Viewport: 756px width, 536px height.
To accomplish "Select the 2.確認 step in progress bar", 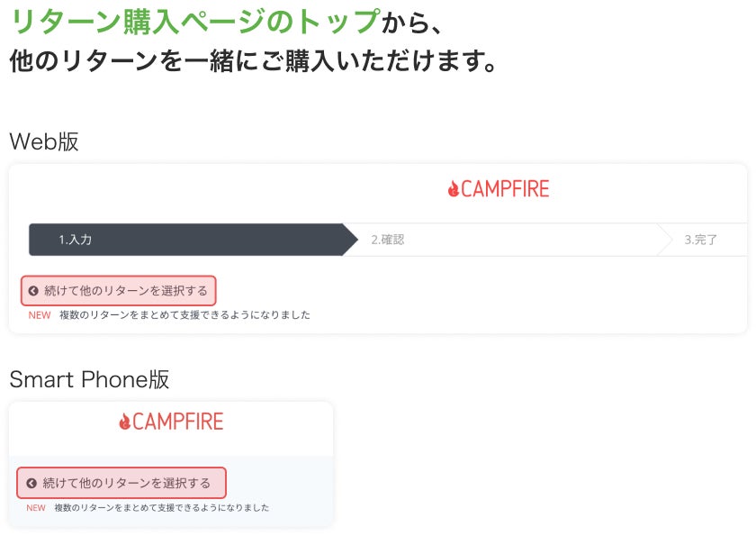I will coord(387,240).
